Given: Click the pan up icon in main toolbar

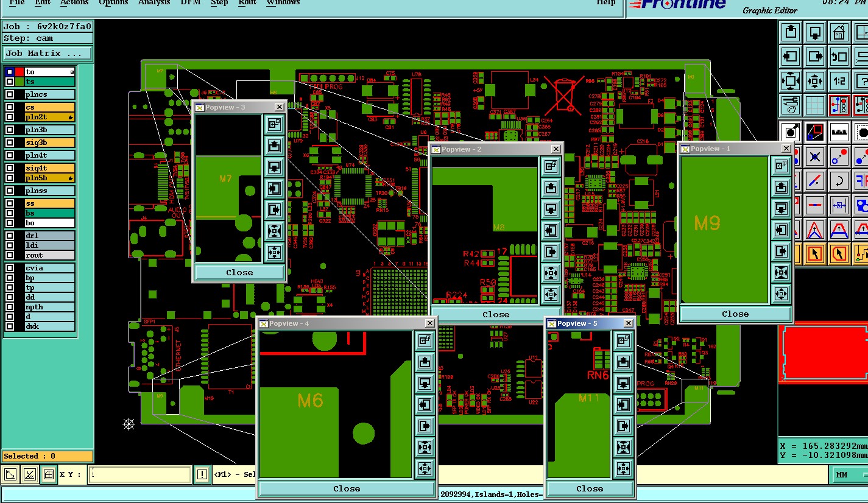Looking at the screenshot, I should pos(791,32).
